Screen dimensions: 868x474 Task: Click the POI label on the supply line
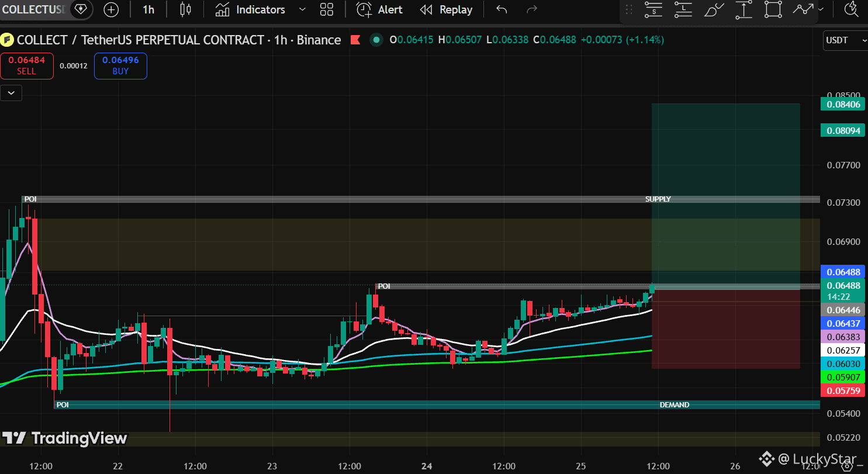[30, 199]
